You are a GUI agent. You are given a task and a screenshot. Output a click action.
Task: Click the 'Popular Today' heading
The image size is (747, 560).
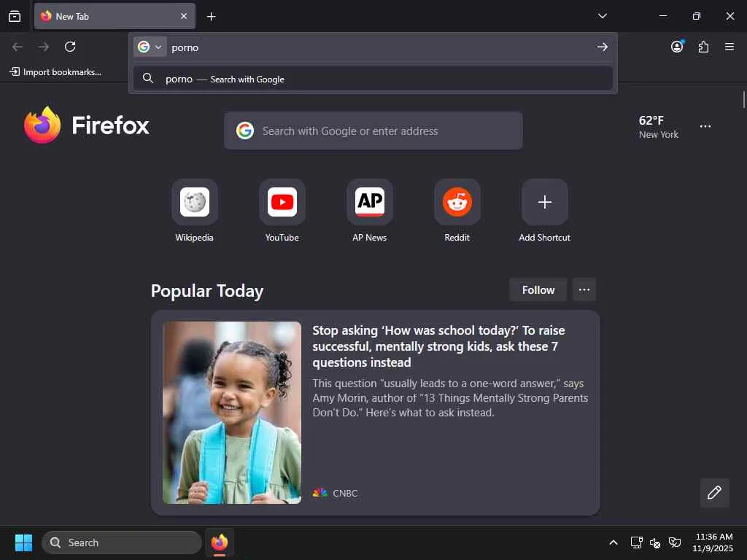pyautogui.click(x=207, y=290)
